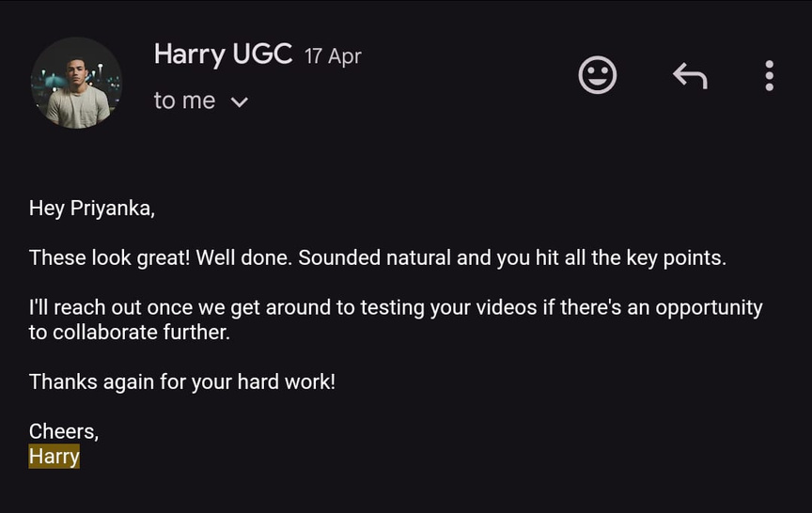Reply to Harry's email with the arrow icon
The height and width of the screenshot is (513, 812).
click(690, 75)
